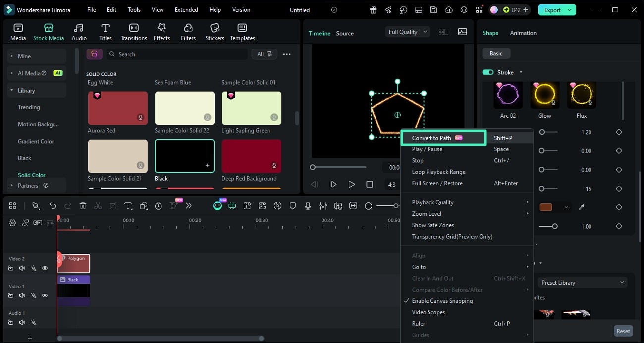Image resolution: width=644 pixels, height=343 pixels.
Task: Open the Stickers panel
Action: click(215, 32)
